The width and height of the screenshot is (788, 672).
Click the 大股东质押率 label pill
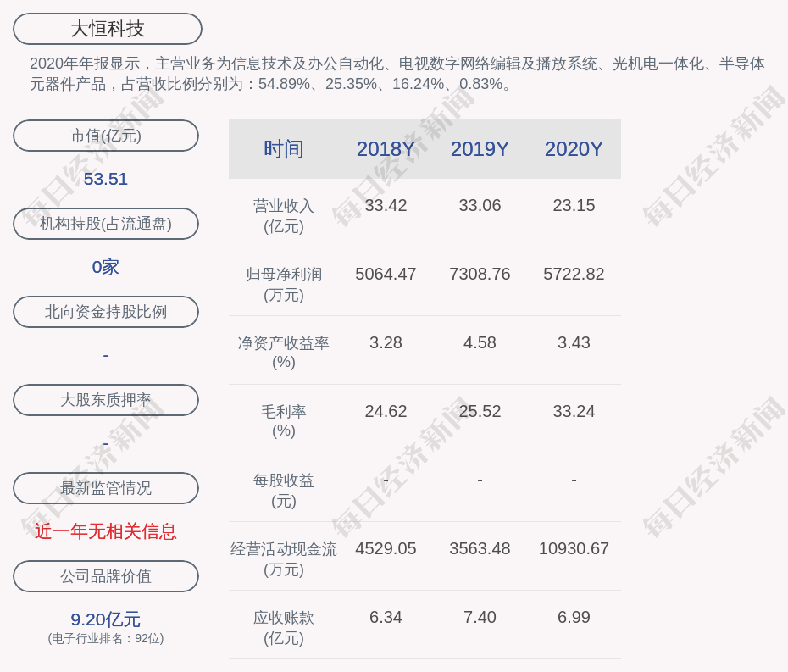coord(106,400)
